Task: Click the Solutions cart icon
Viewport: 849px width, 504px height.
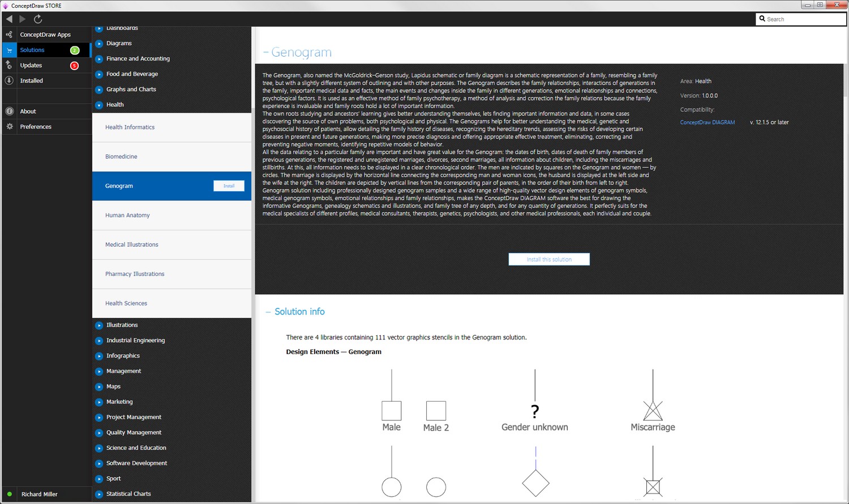Action: [9, 50]
